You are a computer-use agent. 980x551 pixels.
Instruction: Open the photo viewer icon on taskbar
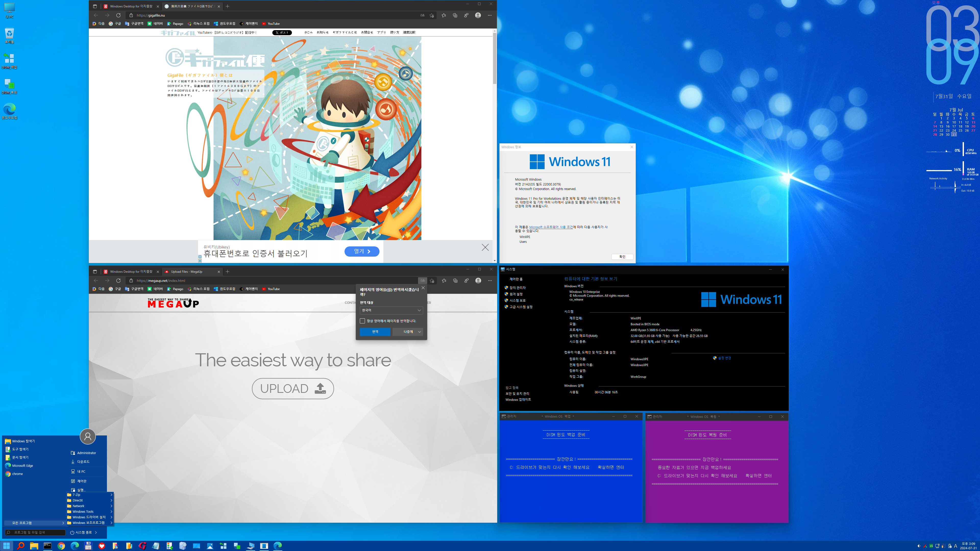(210, 546)
